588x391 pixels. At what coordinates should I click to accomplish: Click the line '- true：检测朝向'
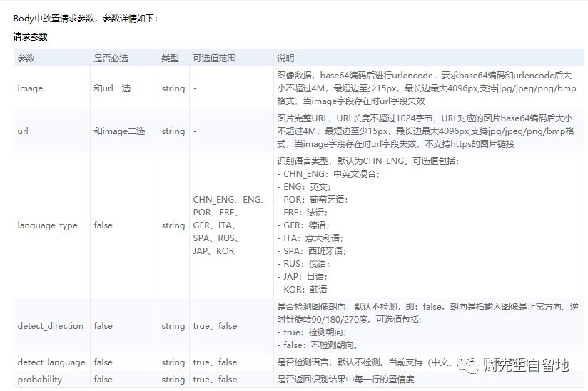312,332
